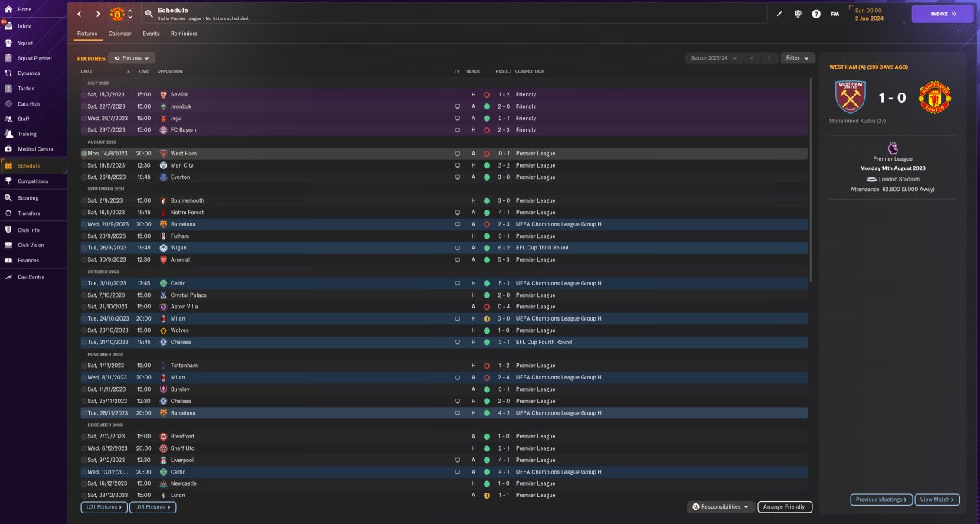Click the Barcelona fixture on 28/11/2023
Screen dimensions: 980x524
(443, 413)
